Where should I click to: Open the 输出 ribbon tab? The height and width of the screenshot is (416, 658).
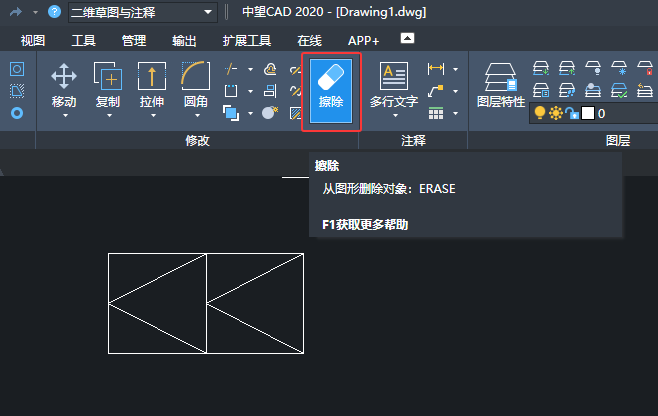[x=184, y=41]
